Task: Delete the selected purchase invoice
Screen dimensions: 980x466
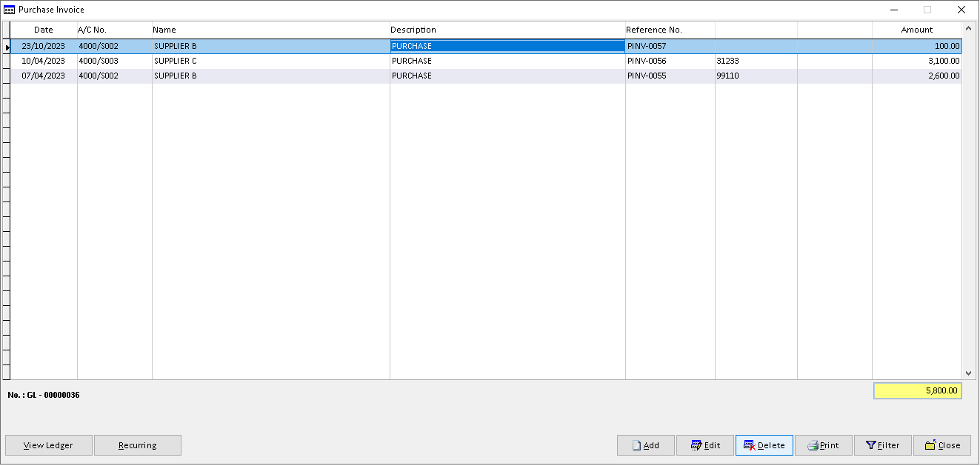Action: click(764, 445)
